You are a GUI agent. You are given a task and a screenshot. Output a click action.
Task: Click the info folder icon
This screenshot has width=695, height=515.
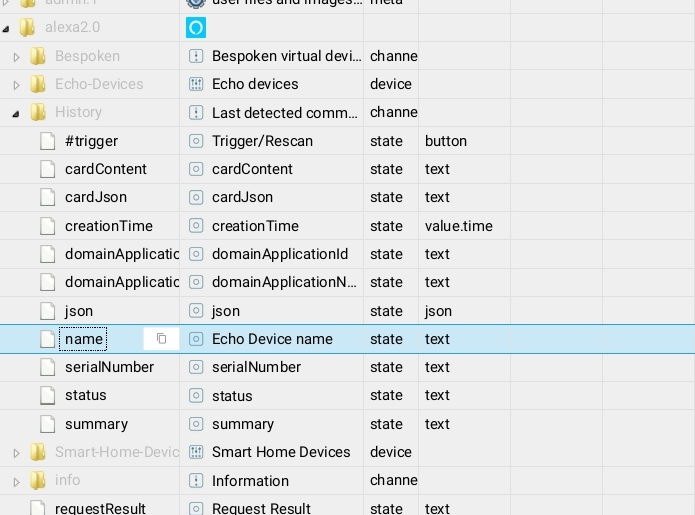(38, 480)
